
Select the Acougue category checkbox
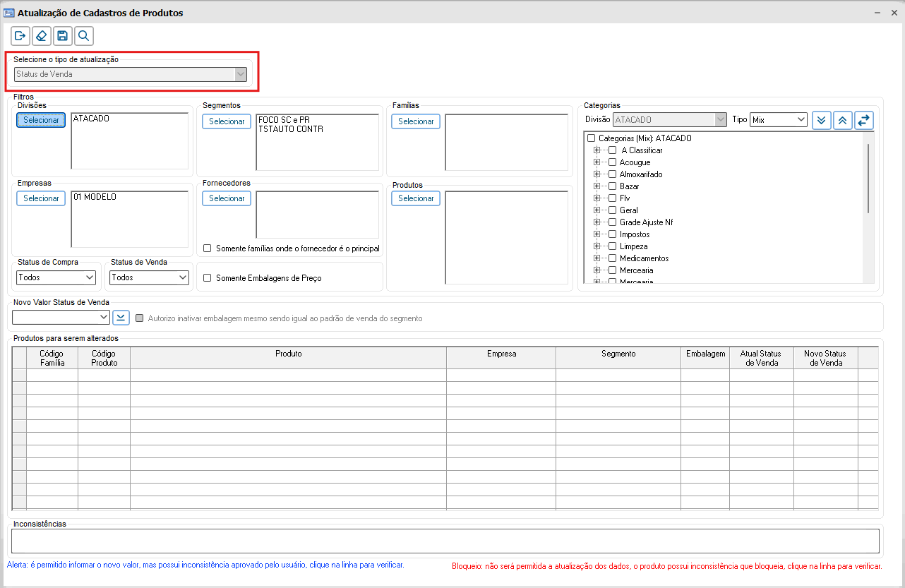point(613,162)
